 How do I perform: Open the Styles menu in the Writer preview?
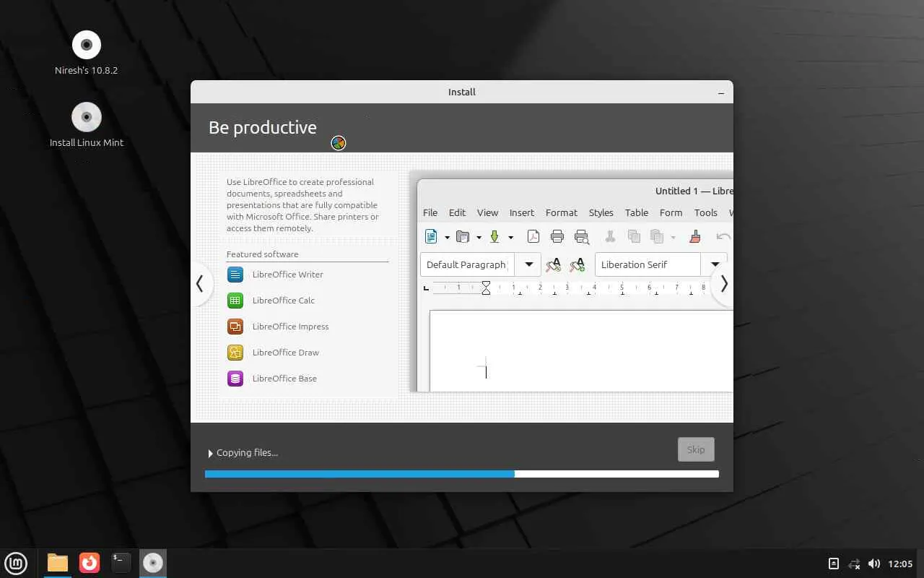click(601, 212)
